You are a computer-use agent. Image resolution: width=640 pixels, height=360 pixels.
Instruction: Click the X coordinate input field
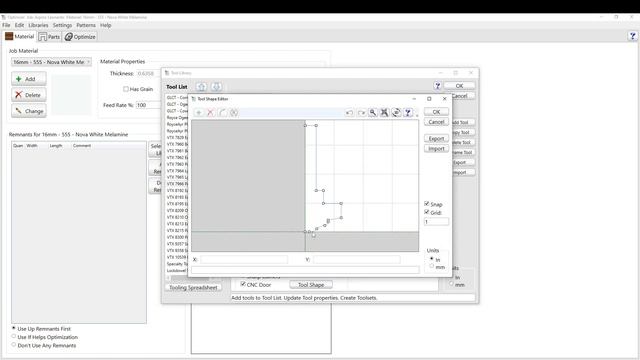(244, 260)
